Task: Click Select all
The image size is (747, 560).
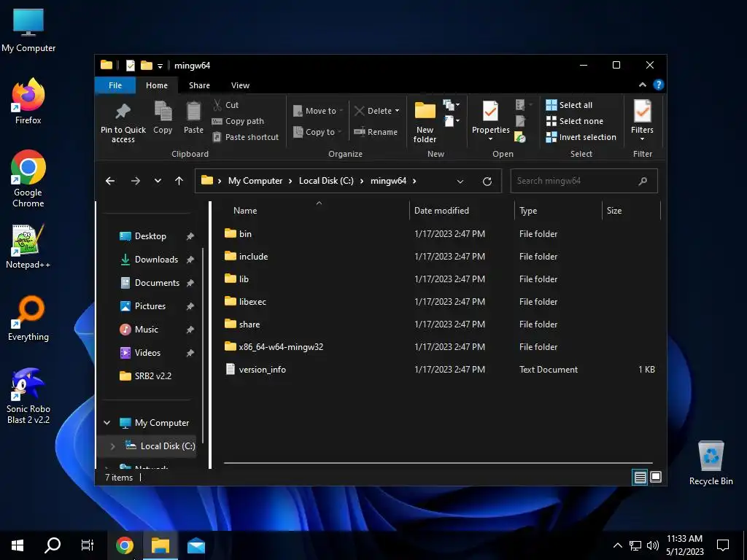Action: pyautogui.click(x=569, y=105)
